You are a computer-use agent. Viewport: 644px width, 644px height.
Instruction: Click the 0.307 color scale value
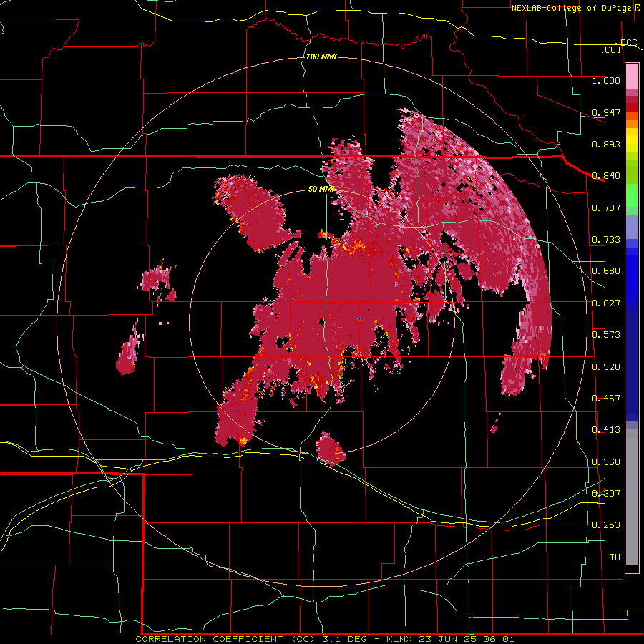pyautogui.click(x=606, y=493)
